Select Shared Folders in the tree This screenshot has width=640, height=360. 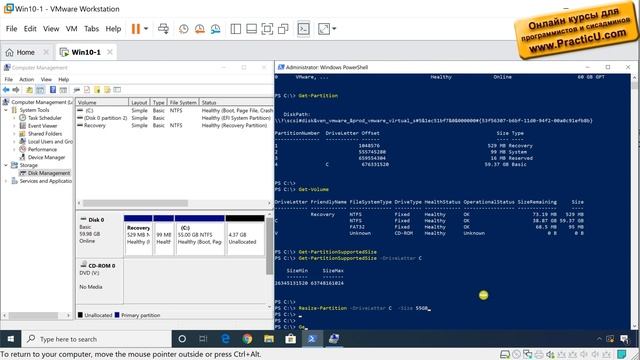click(x=44, y=133)
